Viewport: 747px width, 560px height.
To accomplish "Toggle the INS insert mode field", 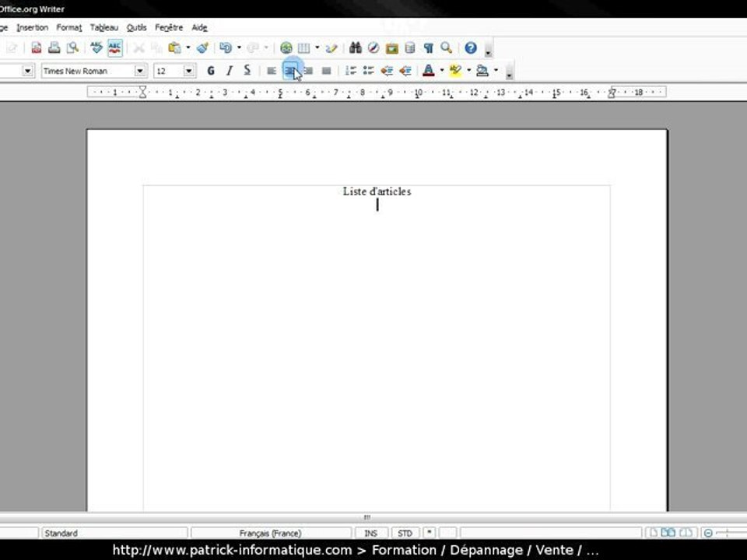I will pos(370,533).
